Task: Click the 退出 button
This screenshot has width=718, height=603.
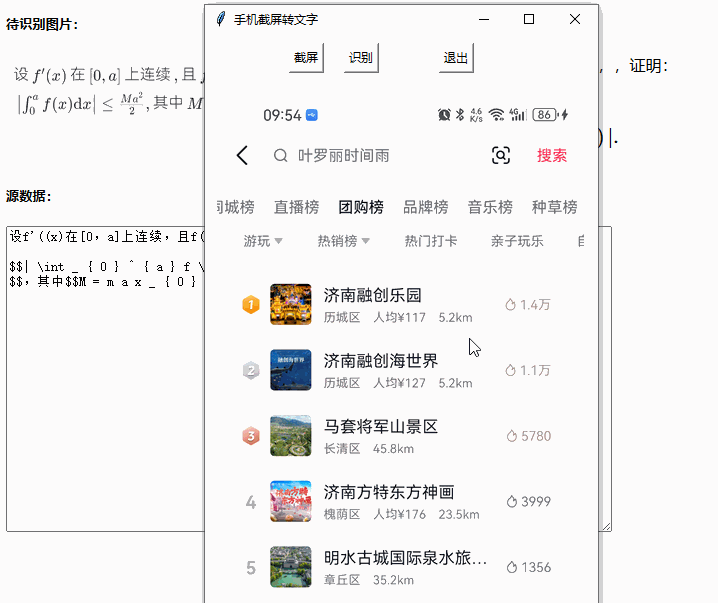Action: pyautogui.click(x=456, y=58)
